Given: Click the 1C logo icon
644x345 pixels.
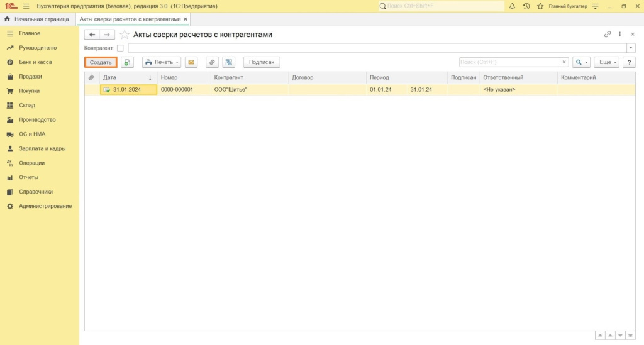Looking at the screenshot, I should 11,6.
